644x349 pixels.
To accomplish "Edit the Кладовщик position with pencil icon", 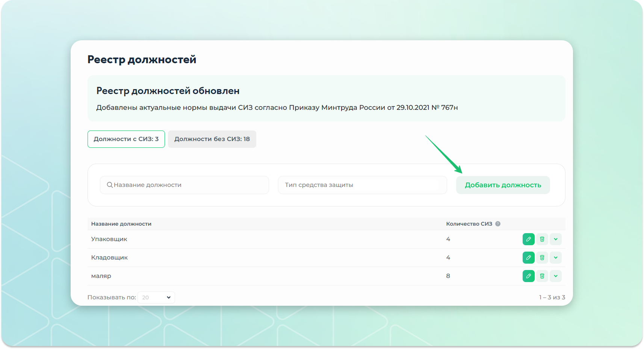I will [528, 258].
